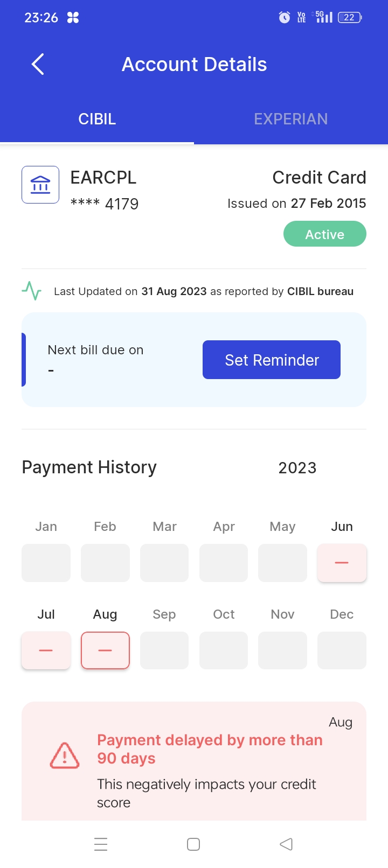Tap the red warning triangle icon
Screen dimensions: 388x868
(x=65, y=755)
